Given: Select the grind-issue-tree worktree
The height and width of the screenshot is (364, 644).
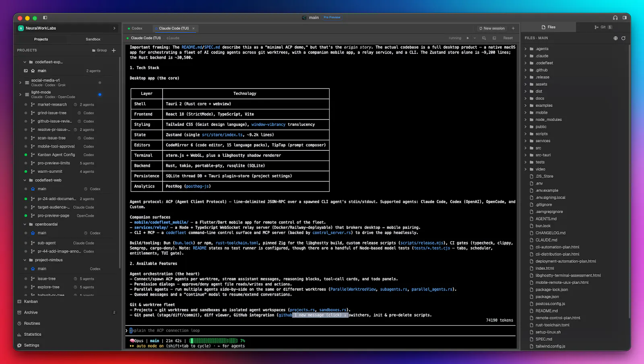Looking at the screenshot, I should coord(52,113).
